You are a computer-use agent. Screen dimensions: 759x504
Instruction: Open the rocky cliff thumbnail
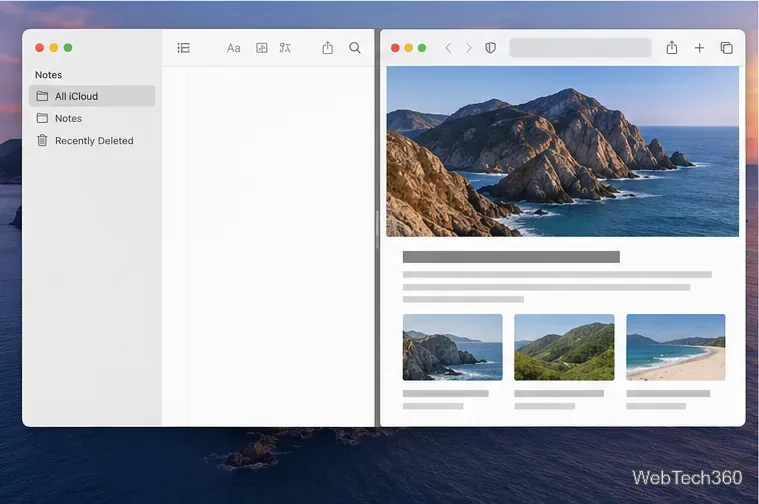click(x=453, y=347)
